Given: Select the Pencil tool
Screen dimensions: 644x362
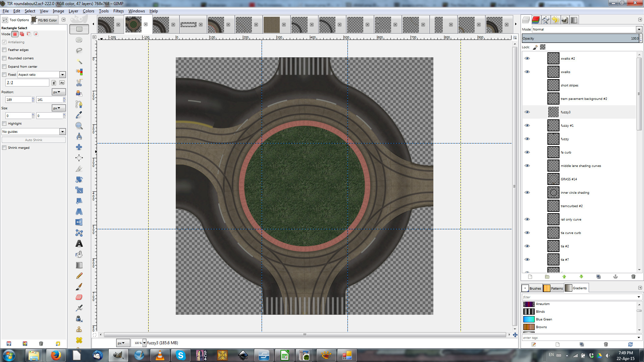Looking at the screenshot, I should coord(79,276).
